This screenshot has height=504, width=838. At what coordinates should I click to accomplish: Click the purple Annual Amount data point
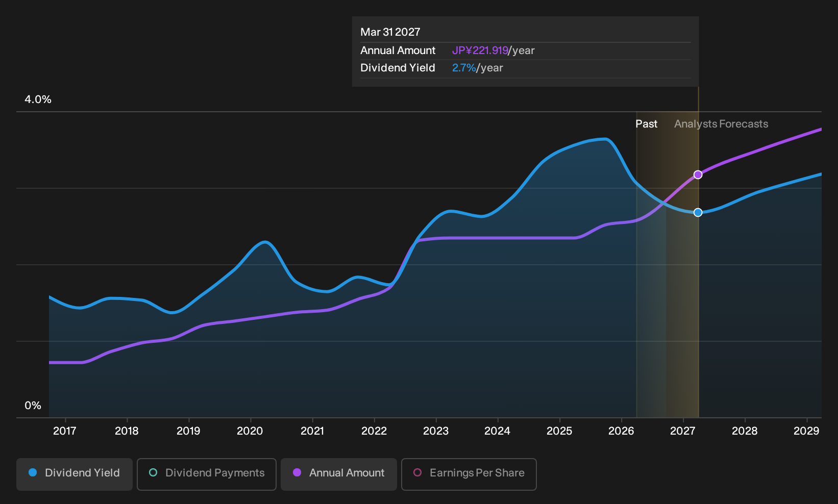(x=698, y=175)
